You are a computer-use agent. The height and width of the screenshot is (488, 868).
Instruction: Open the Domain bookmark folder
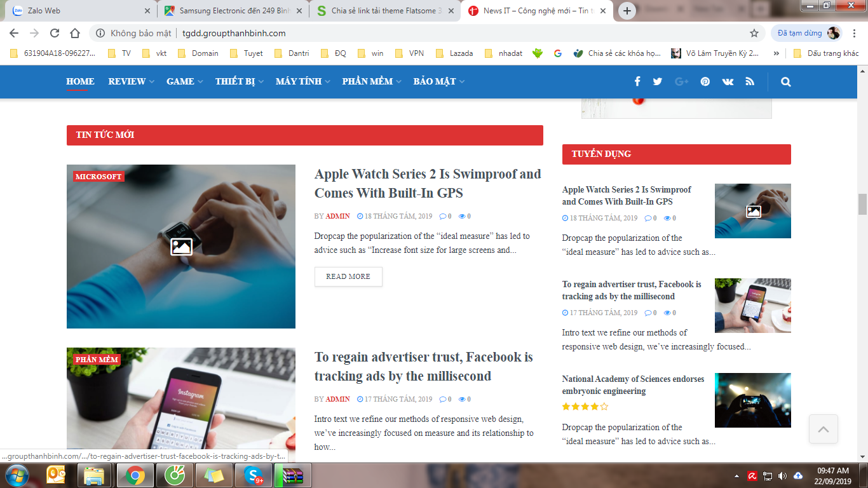198,53
